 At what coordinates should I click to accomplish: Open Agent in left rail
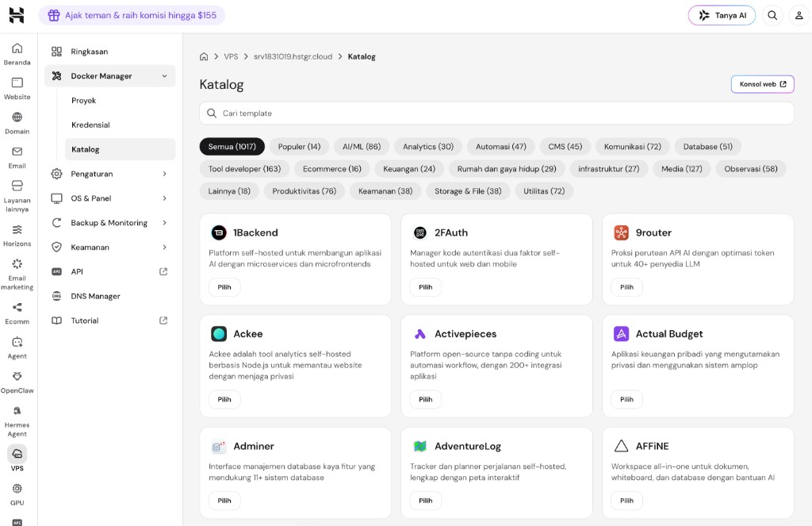tap(17, 348)
